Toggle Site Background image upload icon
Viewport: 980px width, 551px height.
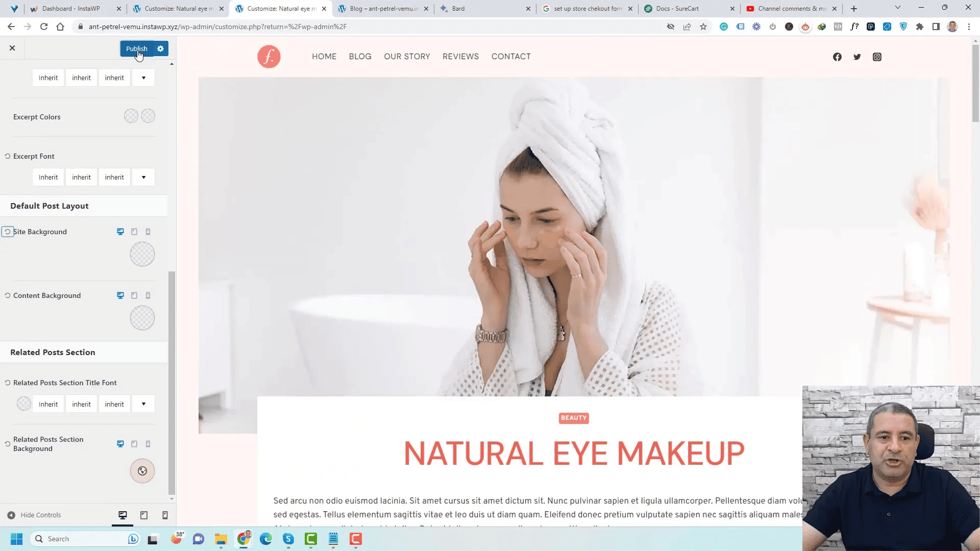(143, 254)
